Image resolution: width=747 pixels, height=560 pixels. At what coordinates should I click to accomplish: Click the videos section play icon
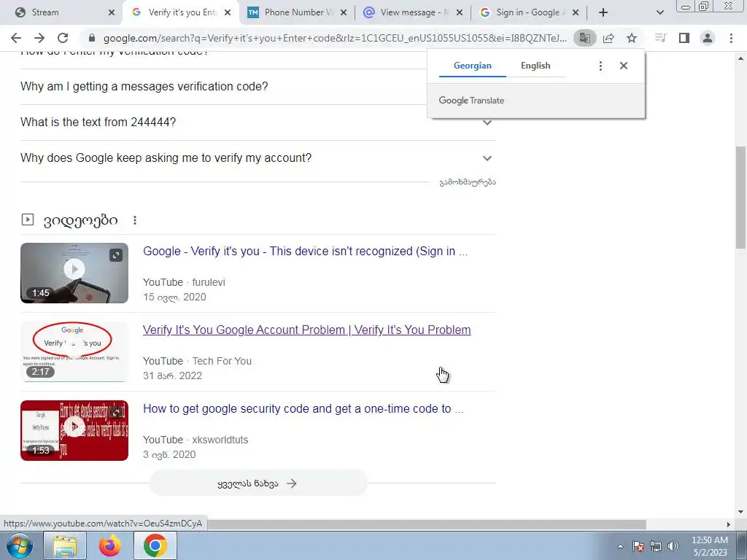28,219
